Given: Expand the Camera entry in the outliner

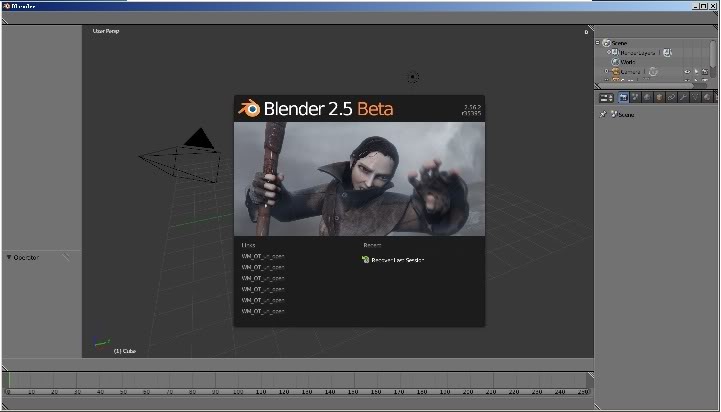Looking at the screenshot, I should (606, 71).
